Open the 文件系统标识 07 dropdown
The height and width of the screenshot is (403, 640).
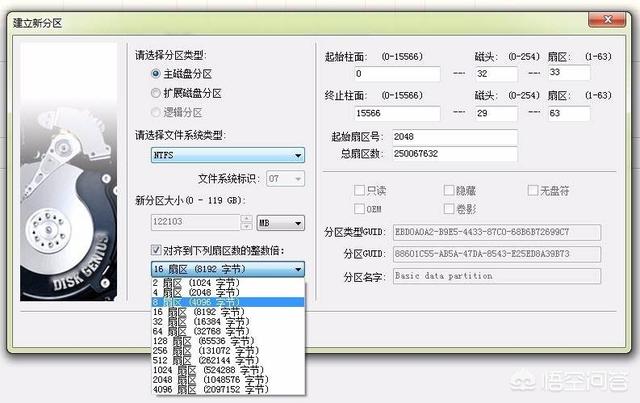(x=285, y=179)
